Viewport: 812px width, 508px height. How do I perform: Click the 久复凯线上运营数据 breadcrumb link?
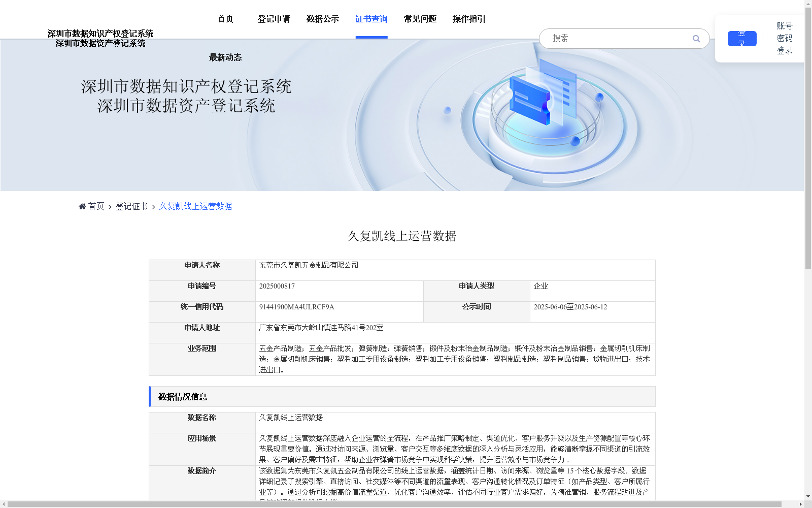click(x=195, y=206)
